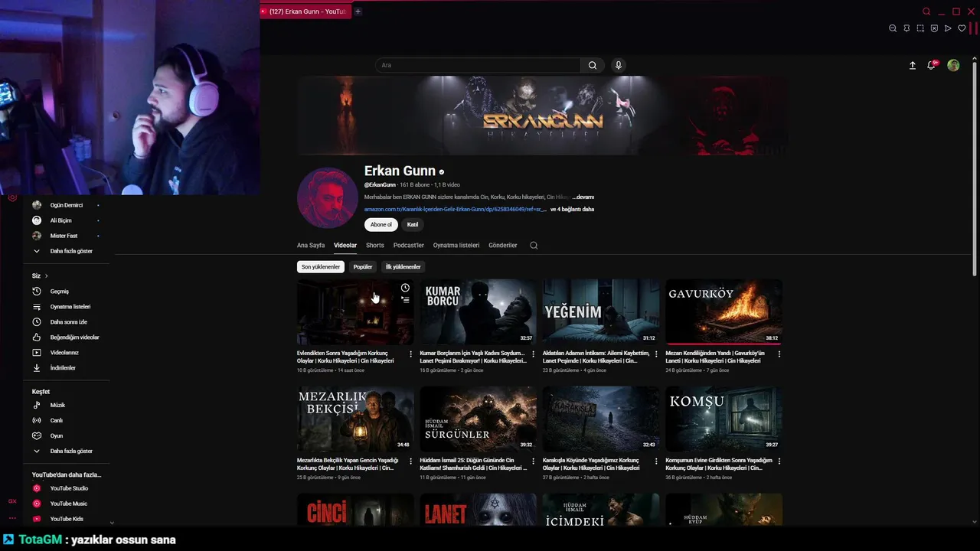Open the account avatar menu
980x551 pixels.
953,65
